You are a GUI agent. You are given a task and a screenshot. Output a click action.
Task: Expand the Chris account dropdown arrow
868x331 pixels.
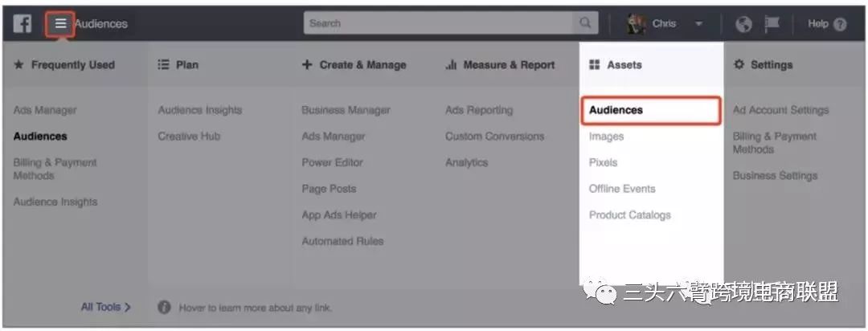click(x=698, y=24)
